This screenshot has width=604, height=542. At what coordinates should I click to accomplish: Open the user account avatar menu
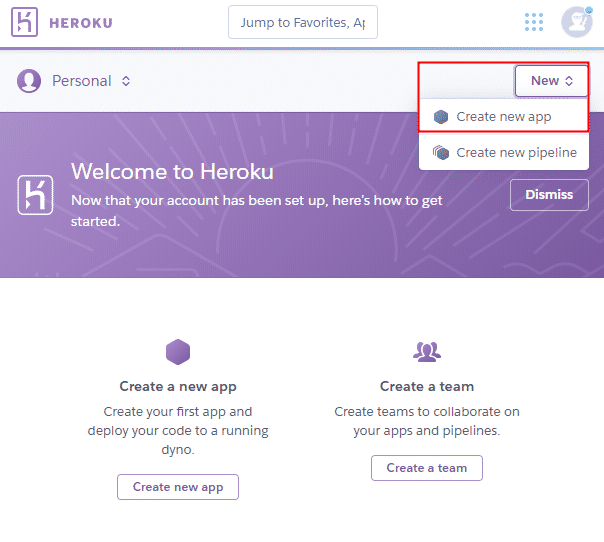click(577, 22)
